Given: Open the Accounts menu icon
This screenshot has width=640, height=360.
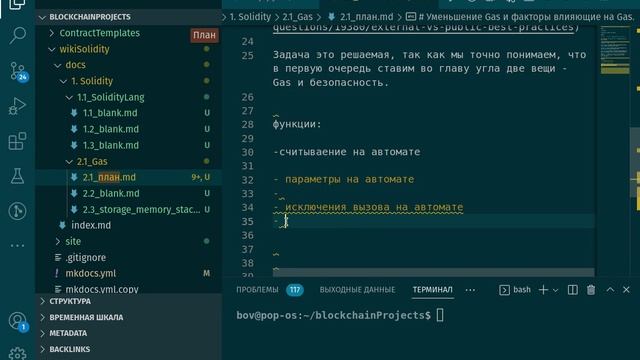Looking at the screenshot, I should point(17,321).
